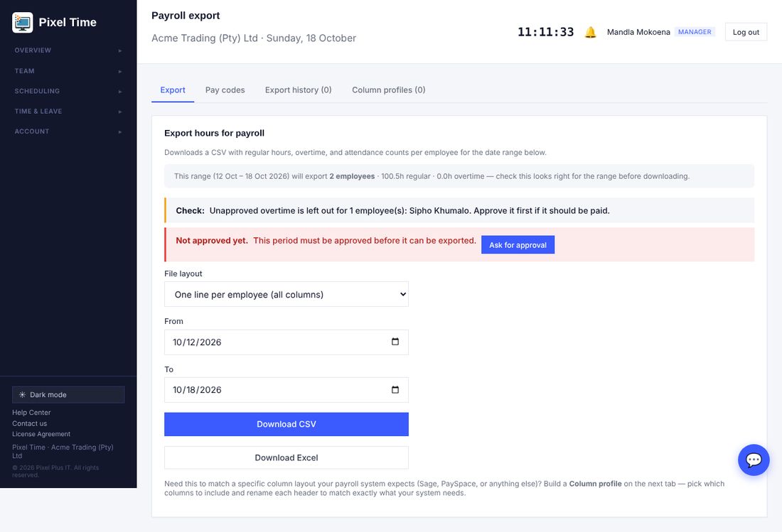Expand the Scheduling sidebar section
Screen dimensions: 782x532
(x=68, y=91)
